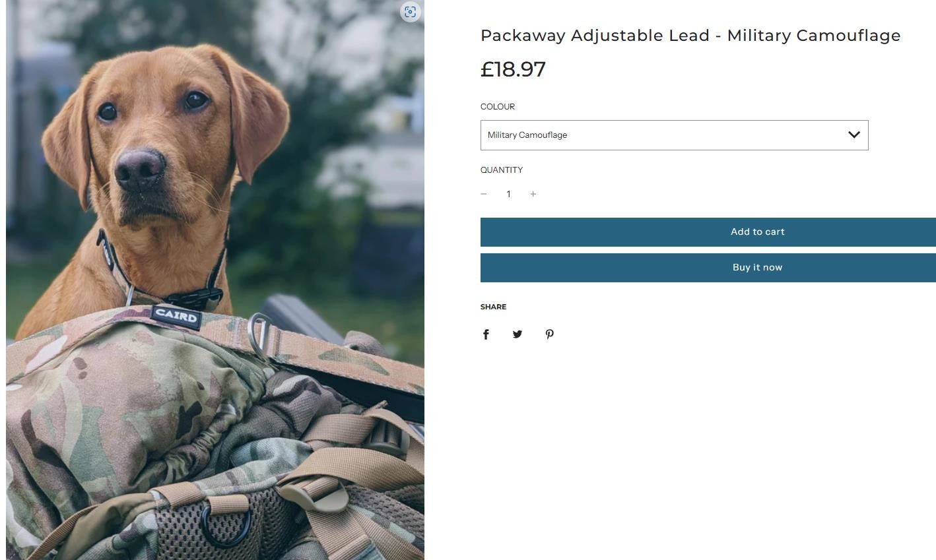Click the SHARE heading

point(494,307)
